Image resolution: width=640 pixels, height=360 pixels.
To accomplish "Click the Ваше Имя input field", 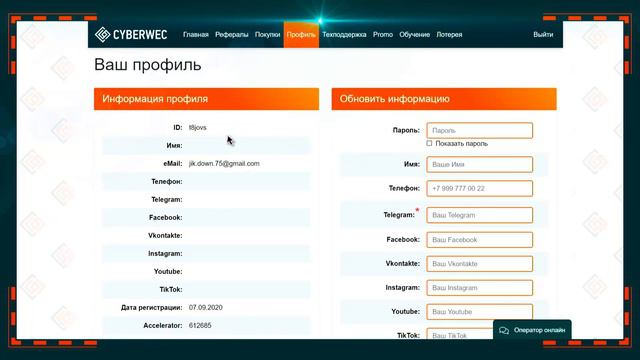I will tap(480, 164).
